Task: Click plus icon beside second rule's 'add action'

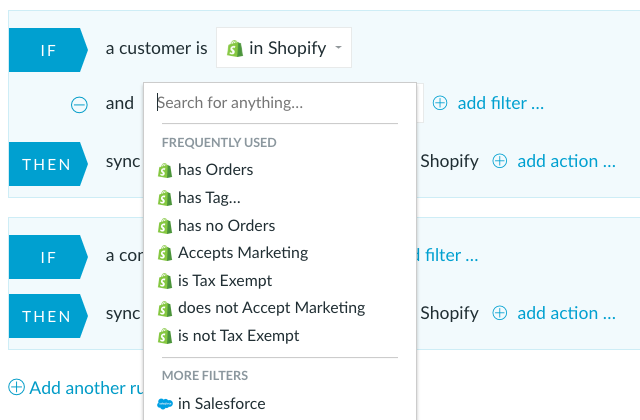Action: [500, 313]
